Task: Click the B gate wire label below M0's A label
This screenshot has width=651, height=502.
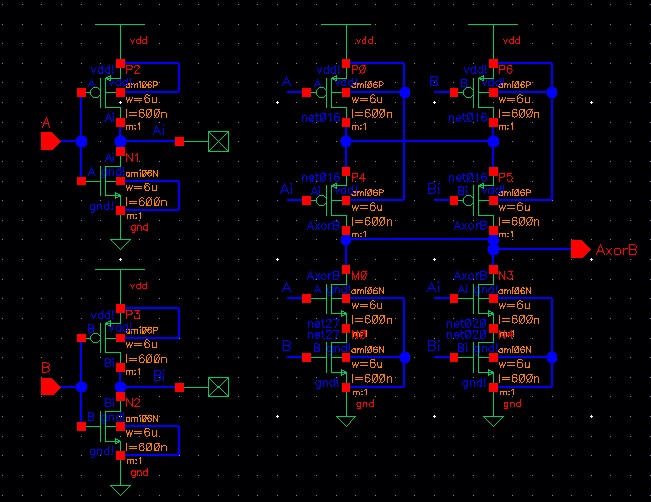Action: [286, 346]
